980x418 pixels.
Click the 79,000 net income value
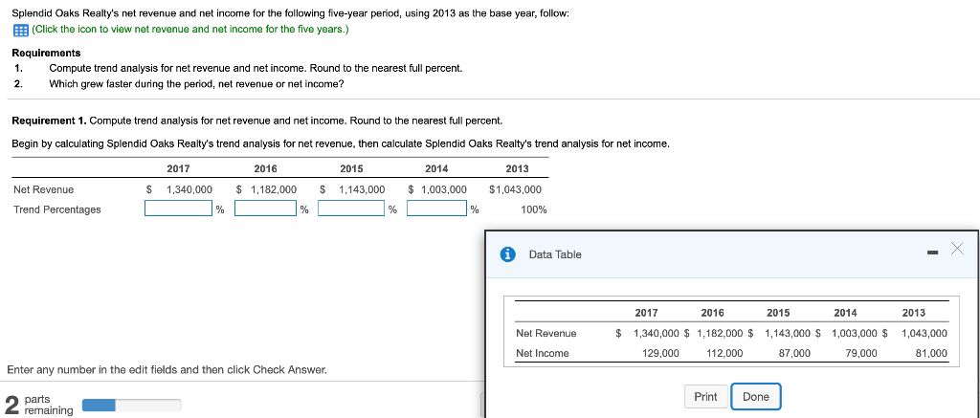860,353
